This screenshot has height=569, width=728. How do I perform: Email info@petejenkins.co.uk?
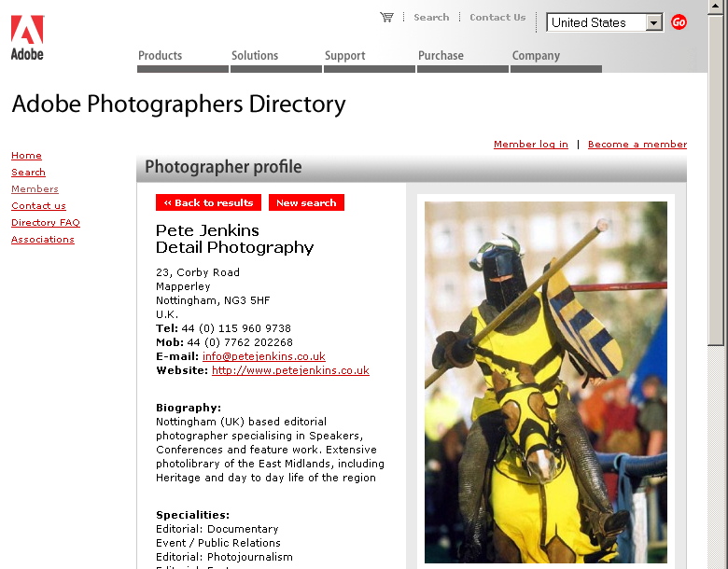click(x=264, y=356)
